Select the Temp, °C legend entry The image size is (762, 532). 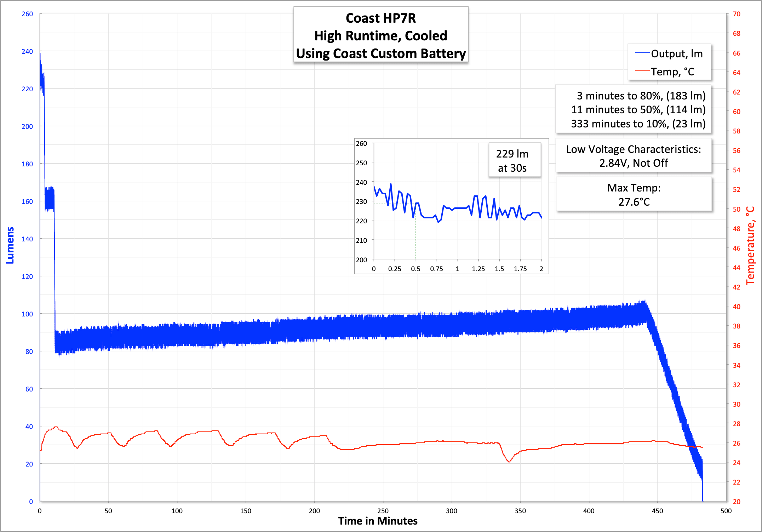672,72
